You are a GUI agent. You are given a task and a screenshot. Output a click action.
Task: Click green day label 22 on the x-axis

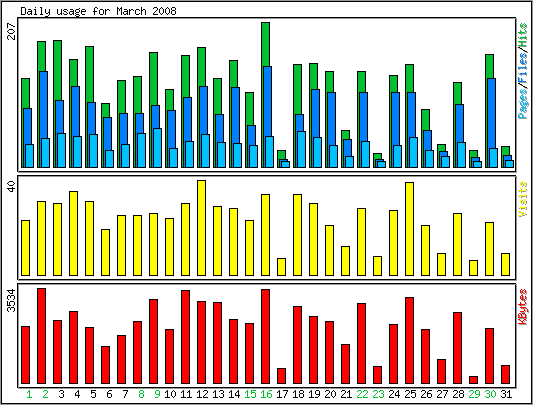[x=362, y=394]
